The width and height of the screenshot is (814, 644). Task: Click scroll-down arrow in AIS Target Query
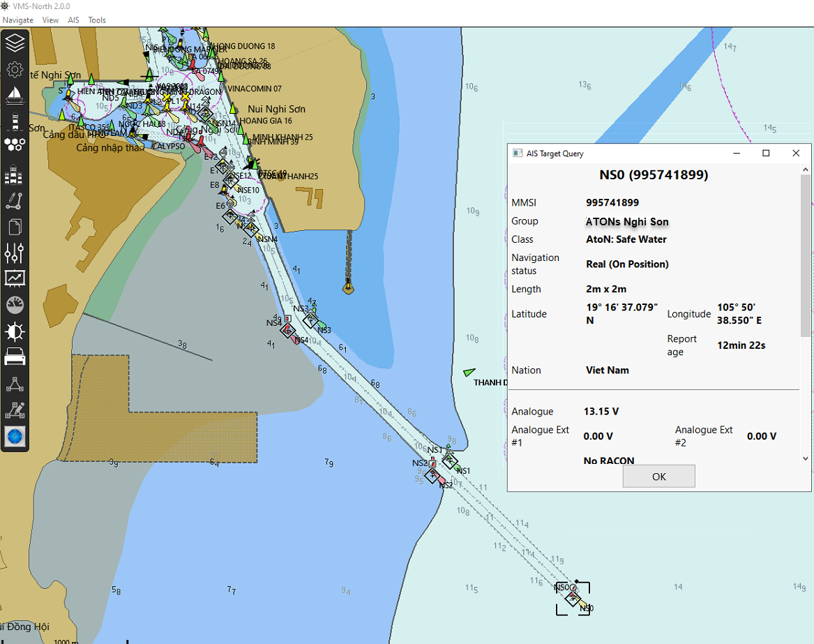coord(806,458)
